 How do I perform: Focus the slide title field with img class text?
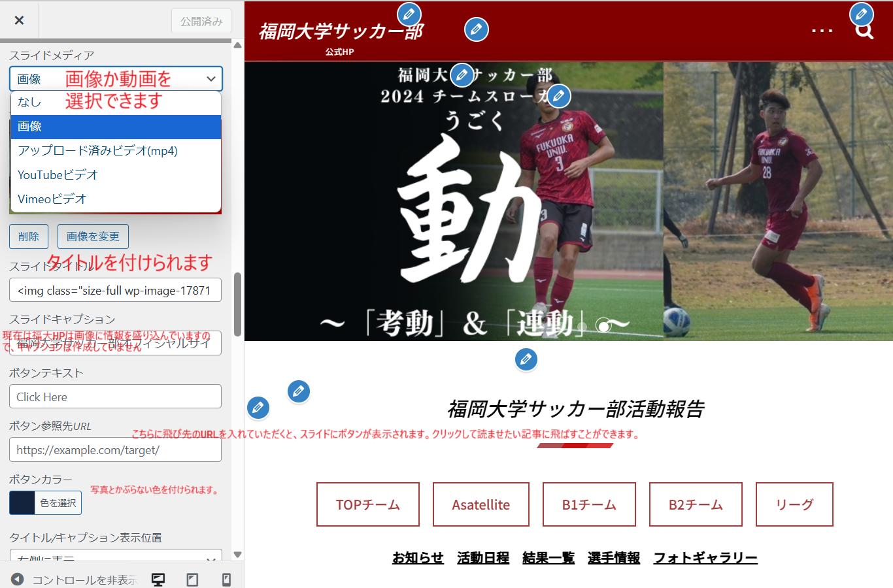[x=115, y=290]
